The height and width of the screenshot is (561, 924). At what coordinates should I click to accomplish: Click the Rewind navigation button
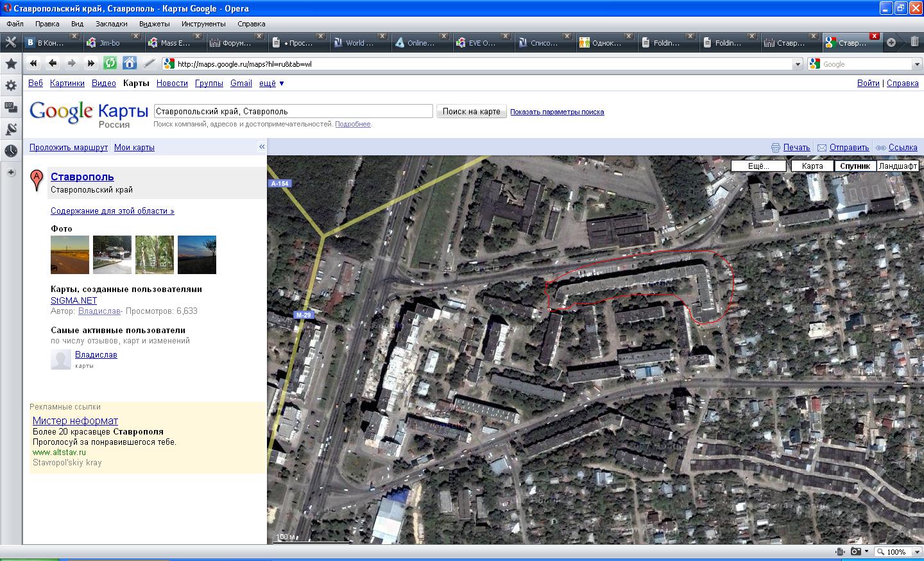point(33,63)
